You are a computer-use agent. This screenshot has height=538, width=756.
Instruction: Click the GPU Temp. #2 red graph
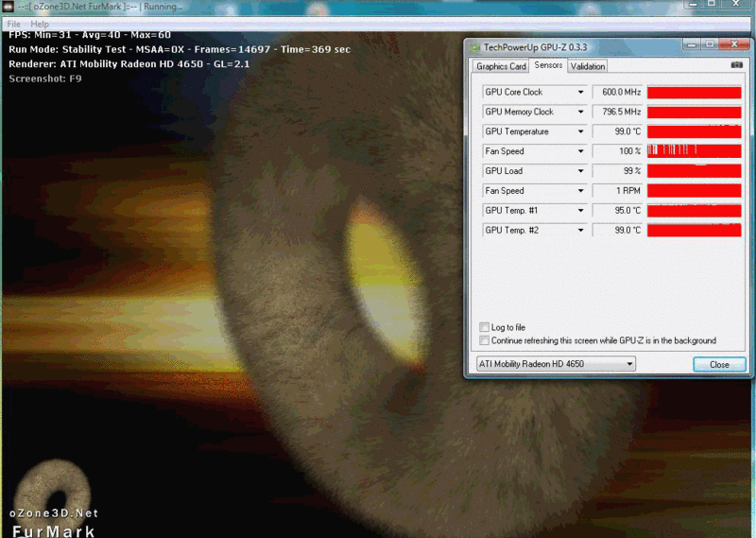tap(694, 230)
